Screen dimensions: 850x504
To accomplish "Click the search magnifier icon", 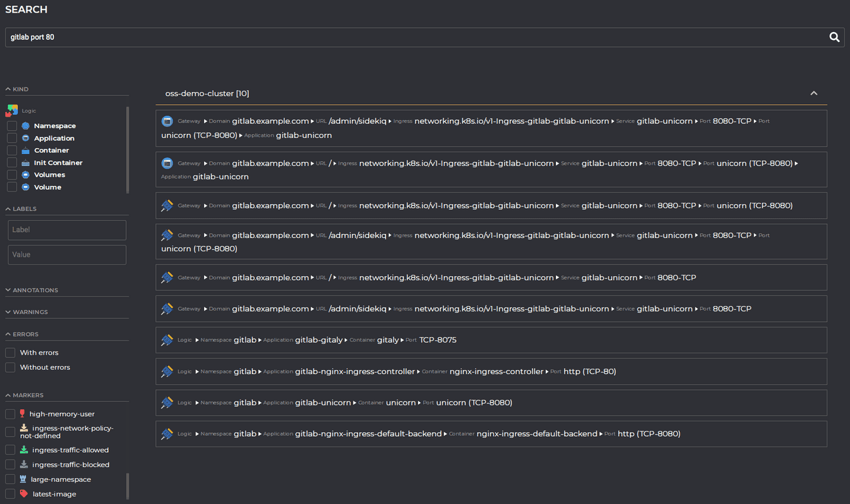I will [x=834, y=37].
